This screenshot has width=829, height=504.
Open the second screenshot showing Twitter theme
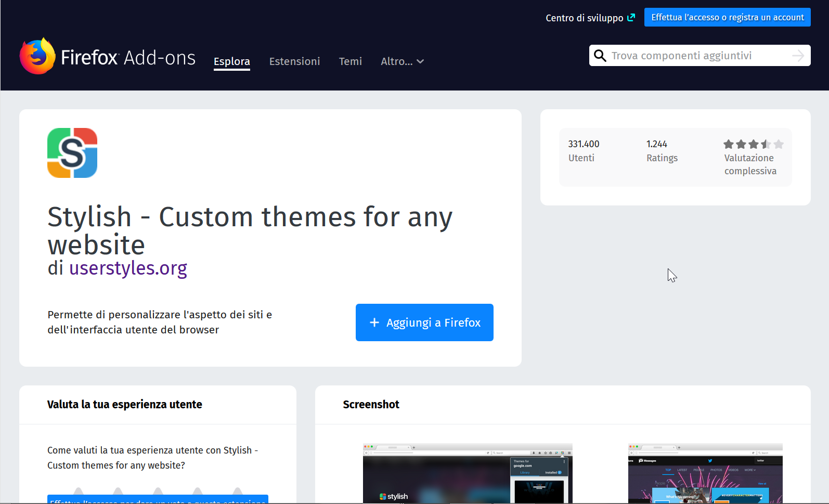[x=705, y=473]
